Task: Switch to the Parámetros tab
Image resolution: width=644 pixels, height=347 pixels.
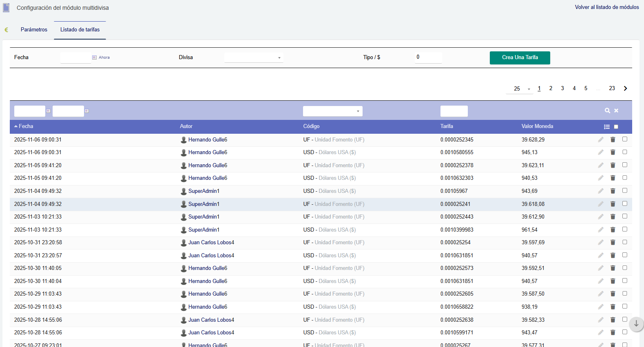Action: [34, 30]
